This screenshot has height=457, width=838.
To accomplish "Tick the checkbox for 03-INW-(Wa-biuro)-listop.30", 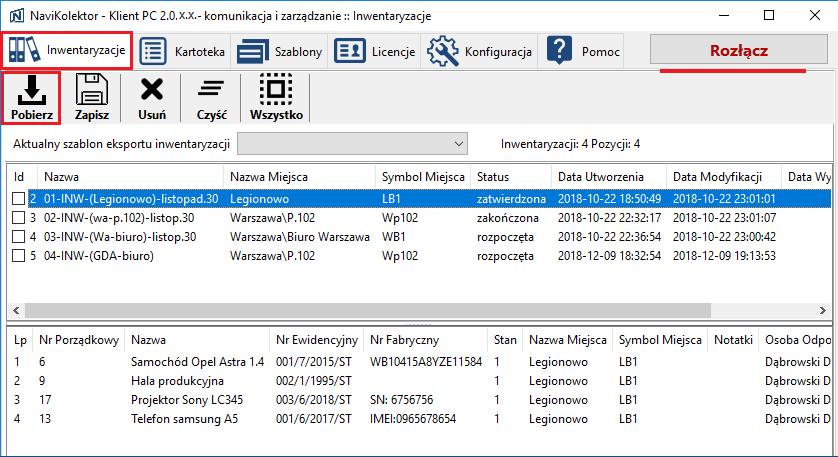I will [19, 237].
